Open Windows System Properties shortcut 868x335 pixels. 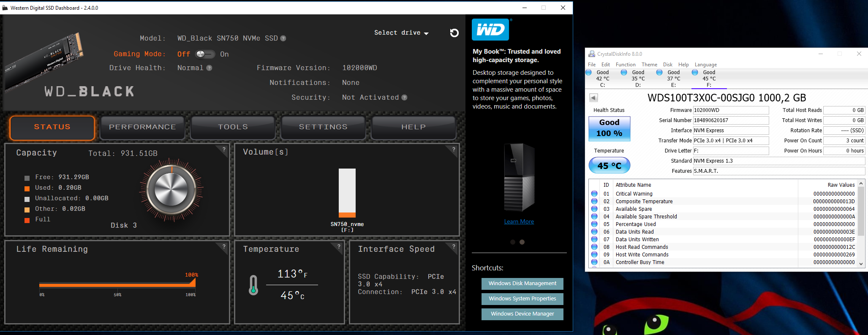pyautogui.click(x=522, y=299)
